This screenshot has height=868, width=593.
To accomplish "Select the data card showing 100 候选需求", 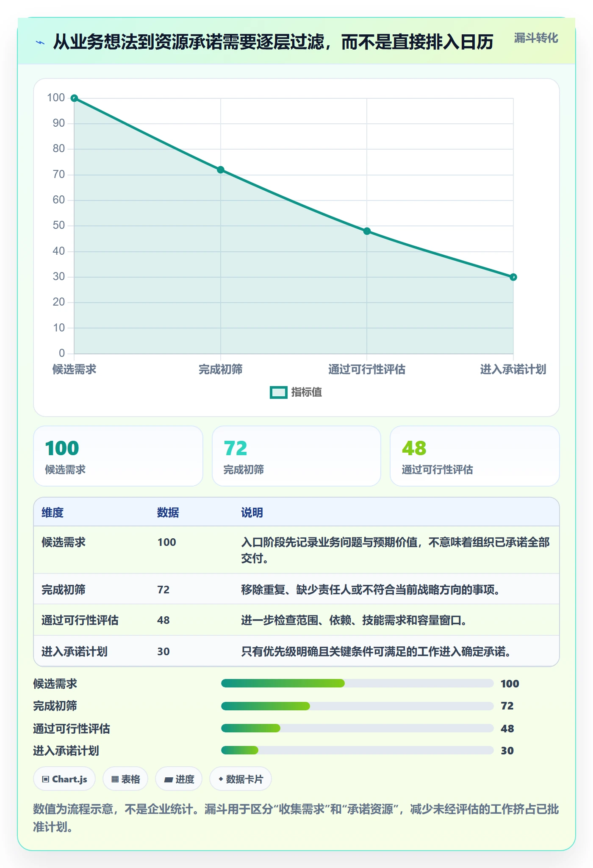I will 118,456.
